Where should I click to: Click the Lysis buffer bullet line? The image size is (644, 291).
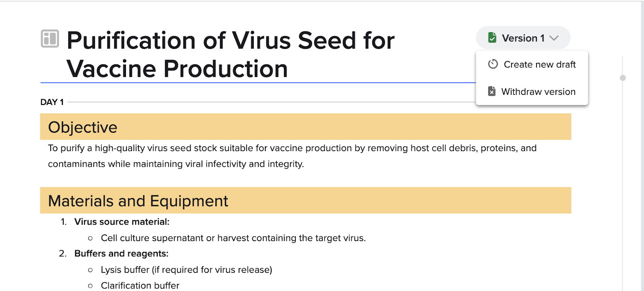[186, 270]
